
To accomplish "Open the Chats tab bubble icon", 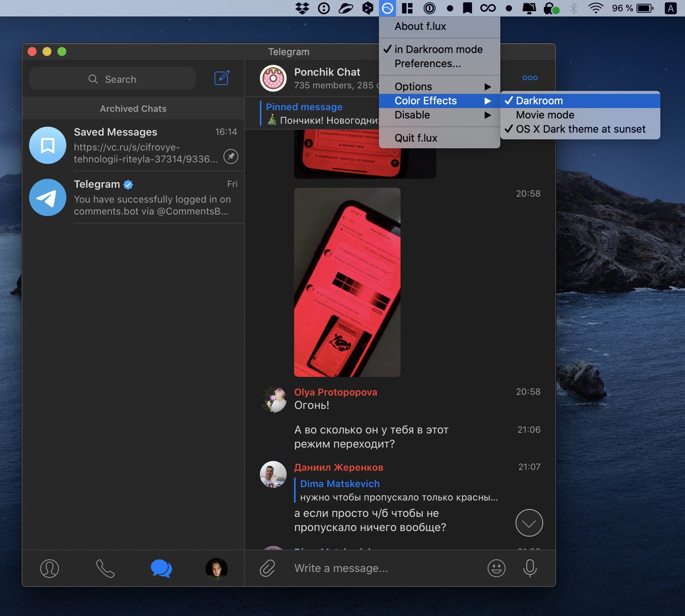I will 161,568.
